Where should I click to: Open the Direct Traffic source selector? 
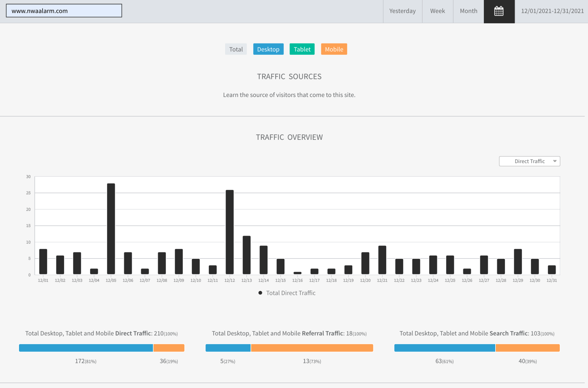tap(529, 161)
